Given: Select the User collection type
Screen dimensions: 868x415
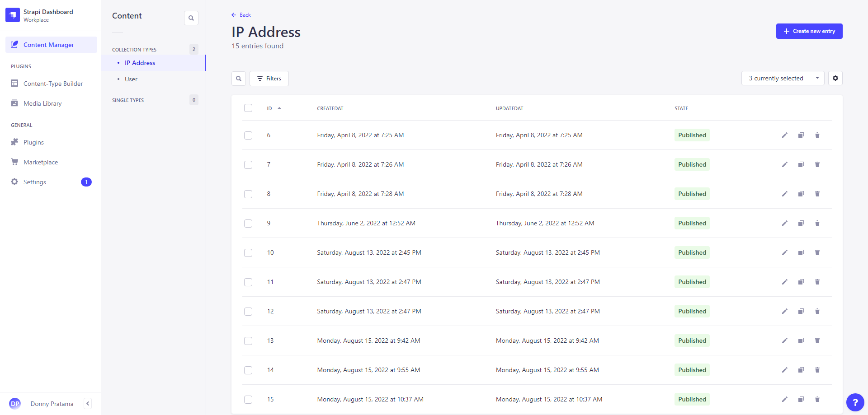Looking at the screenshot, I should [x=131, y=79].
